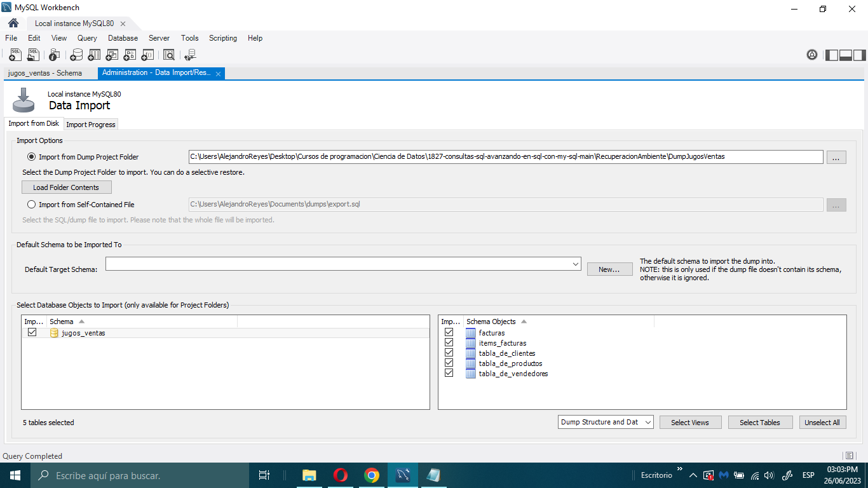Create a new stored procedure icon
The height and width of the screenshot is (488, 868).
pos(130,55)
